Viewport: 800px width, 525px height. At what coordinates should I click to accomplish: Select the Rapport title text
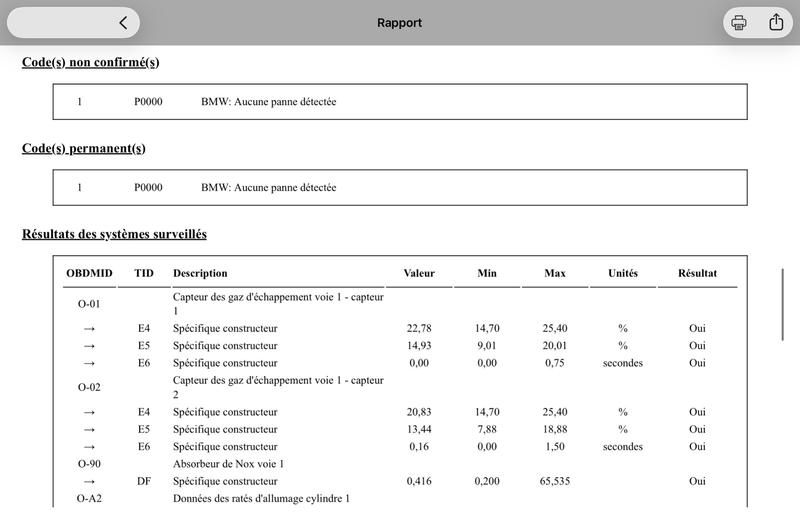point(399,23)
